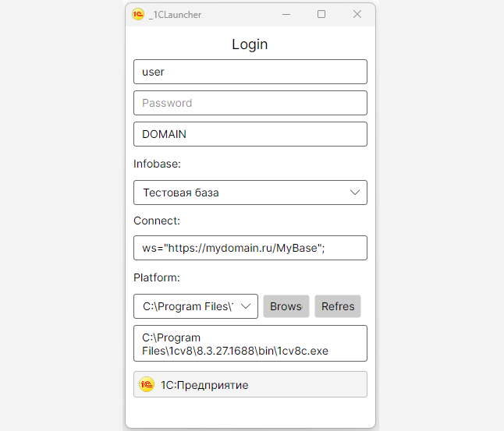Click the DOMAIN text field

tap(250, 134)
